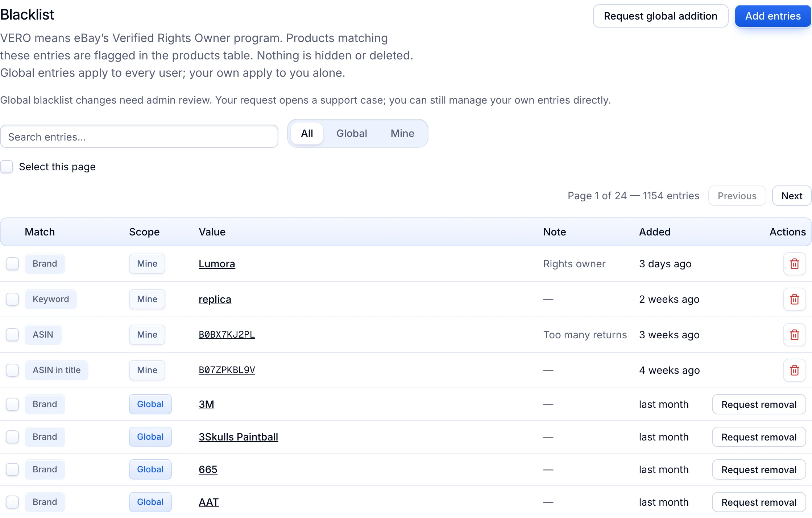This screenshot has height=518, width=812.
Task: Go to the Next page
Action: pos(792,196)
